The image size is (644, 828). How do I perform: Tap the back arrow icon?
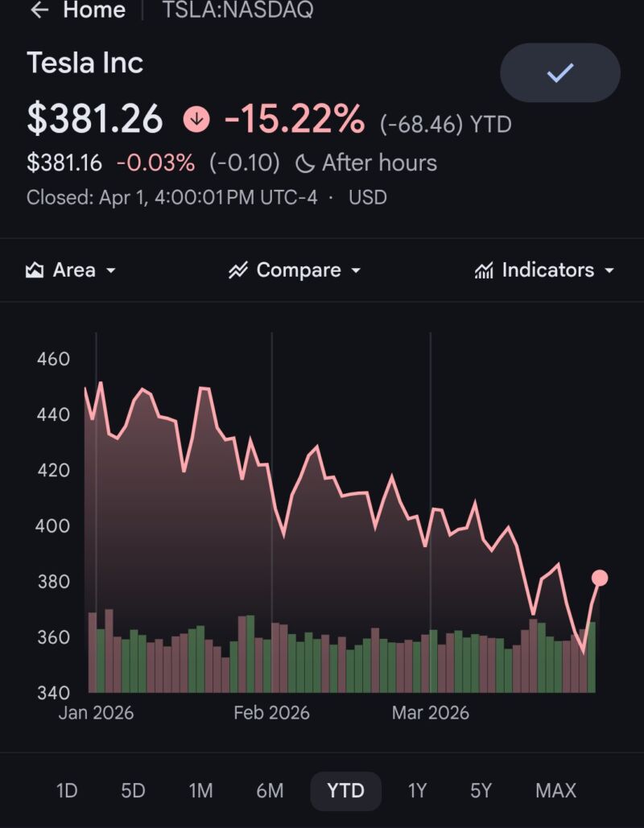(x=39, y=10)
